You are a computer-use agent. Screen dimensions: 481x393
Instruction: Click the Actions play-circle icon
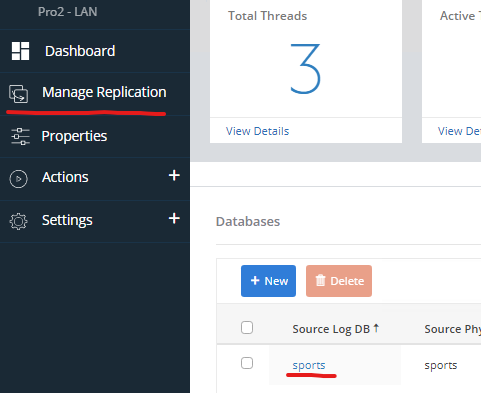pyautogui.click(x=18, y=179)
